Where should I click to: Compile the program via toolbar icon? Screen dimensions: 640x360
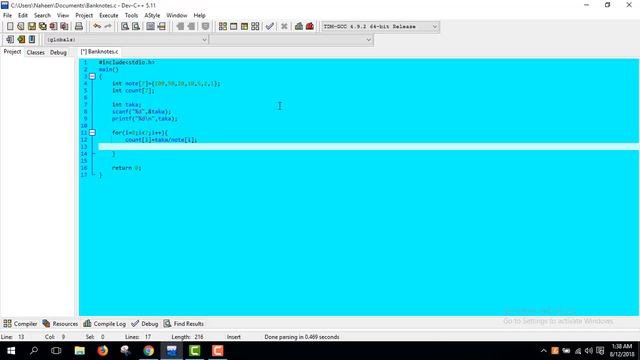[222, 27]
